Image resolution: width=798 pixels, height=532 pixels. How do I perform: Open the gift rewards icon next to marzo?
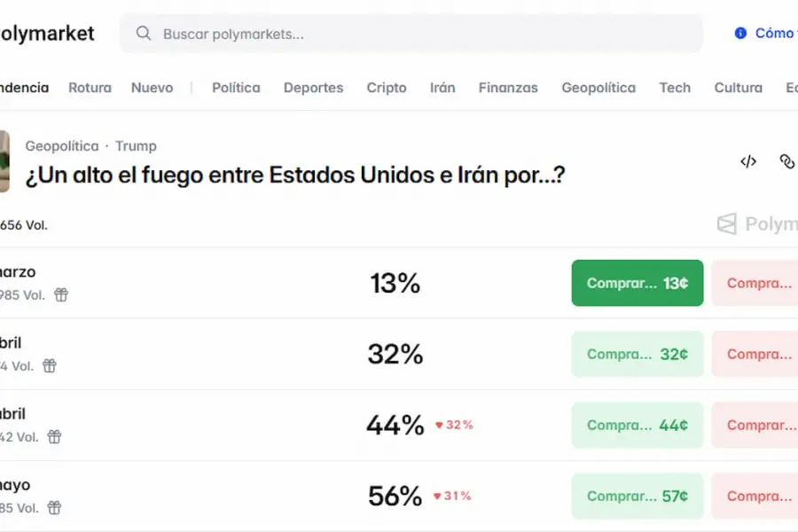pyautogui.click(x=60, y=295)
